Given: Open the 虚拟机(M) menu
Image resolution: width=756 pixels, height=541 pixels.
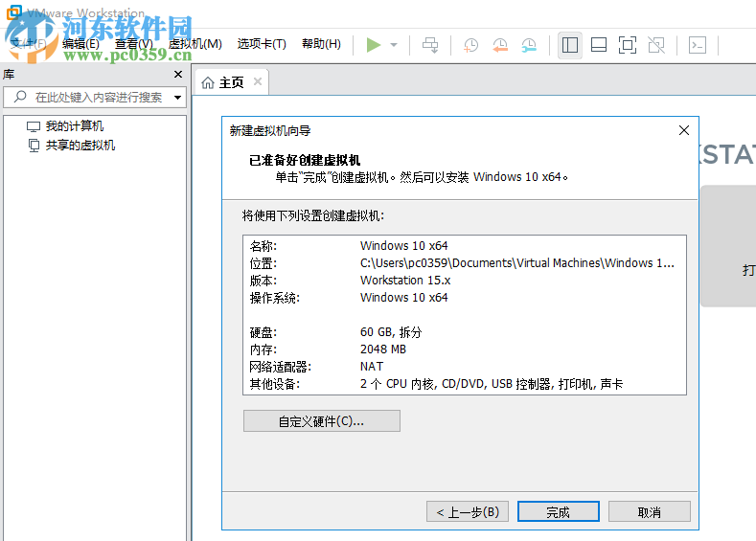Looking at the screenshot, I should click(x=195, y=44).
